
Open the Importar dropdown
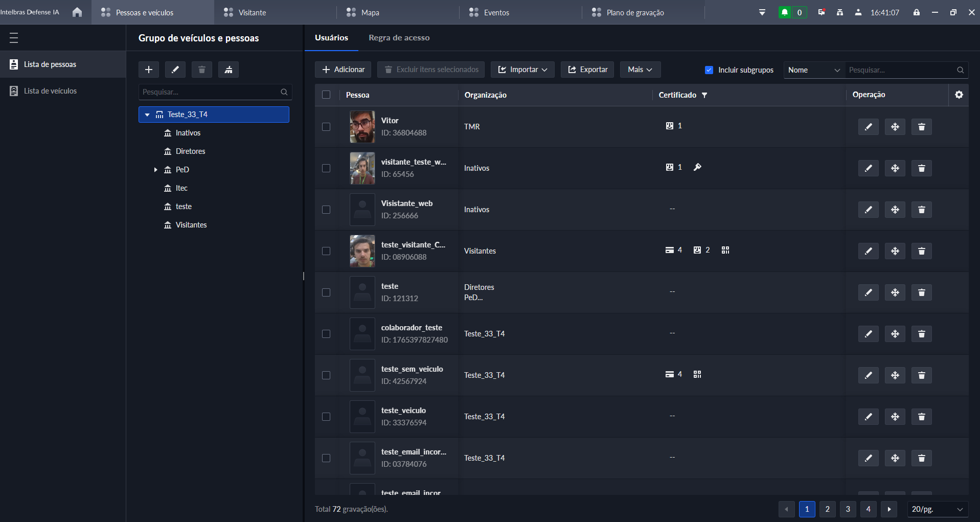pos(522,70)
